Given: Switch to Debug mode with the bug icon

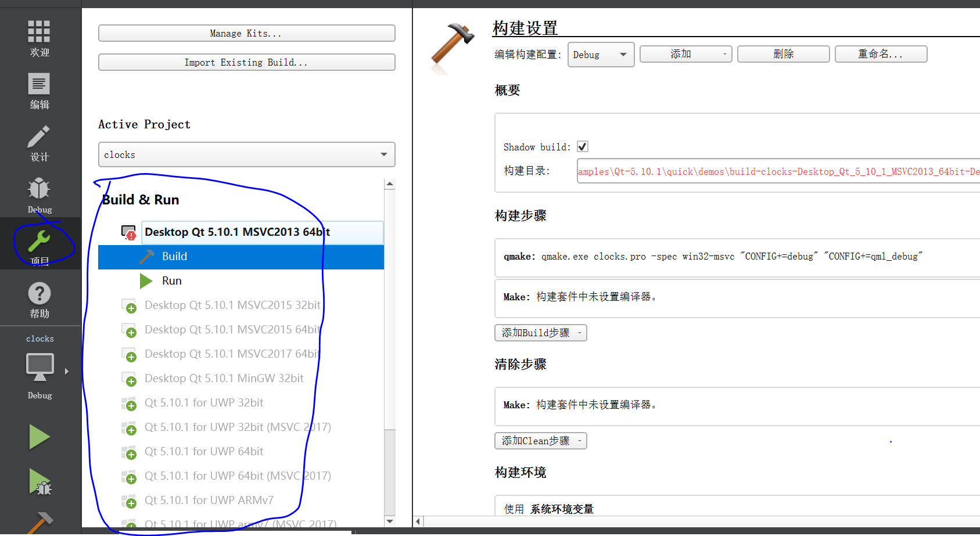Looking at the screenshot, I should tap(40, 196).
